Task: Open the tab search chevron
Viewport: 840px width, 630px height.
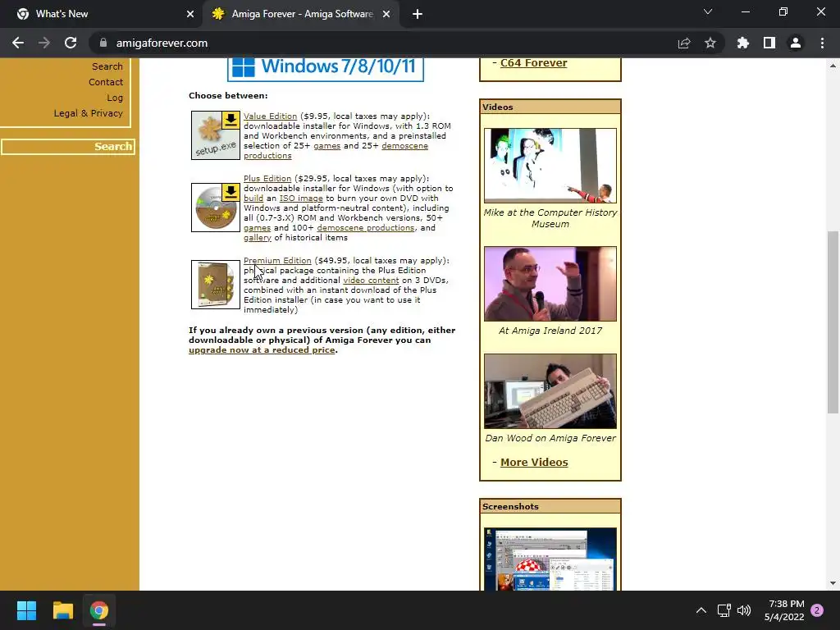Action: click(708, 11)
